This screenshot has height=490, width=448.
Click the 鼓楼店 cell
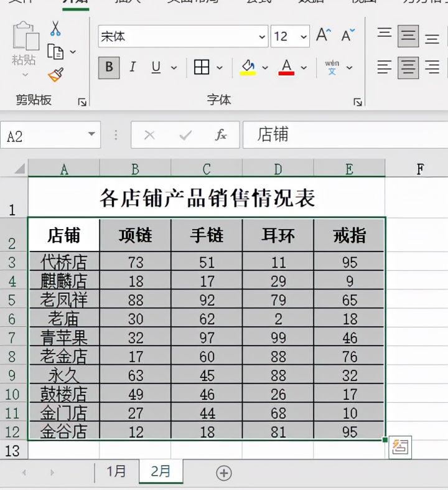[x=64, y=393]
